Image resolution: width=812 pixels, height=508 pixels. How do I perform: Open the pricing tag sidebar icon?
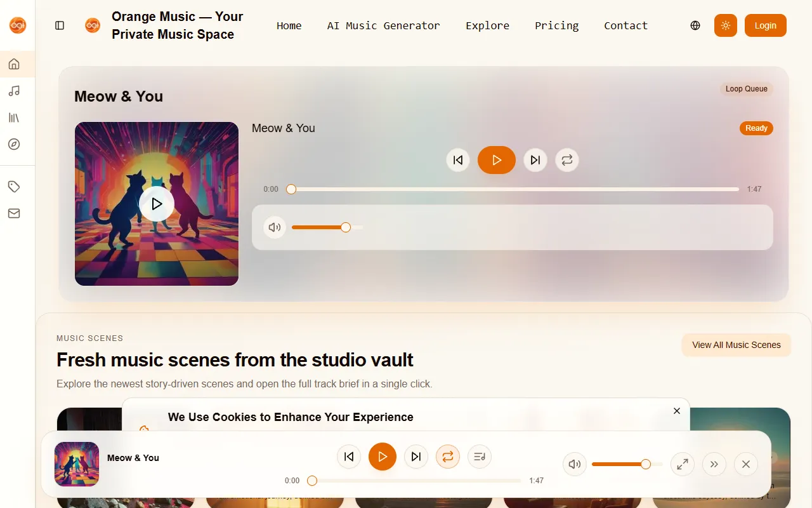tap(14, 187)
